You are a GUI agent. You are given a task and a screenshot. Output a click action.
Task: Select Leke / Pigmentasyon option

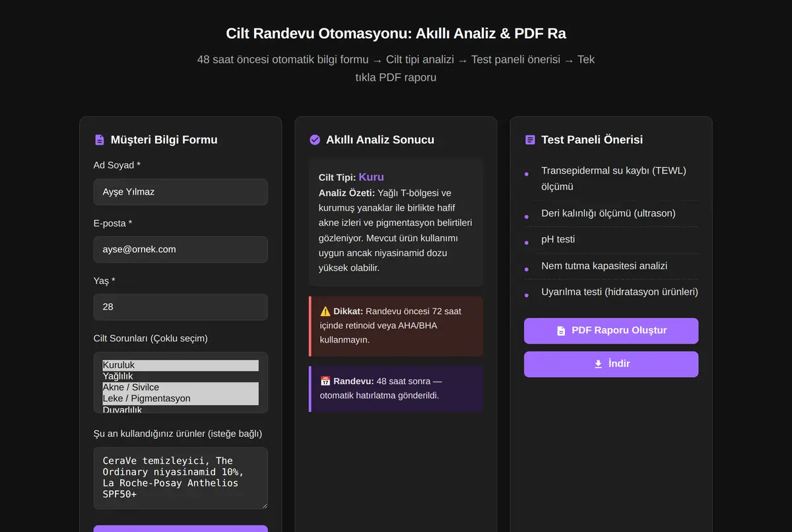click(180, 399)
